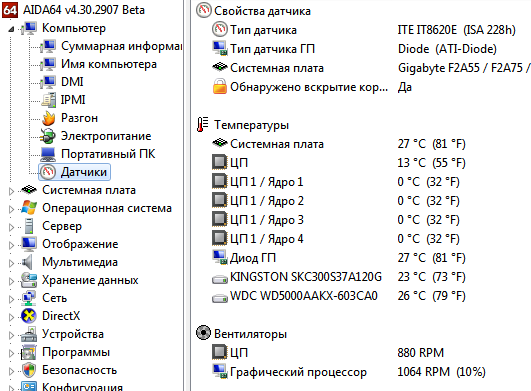Screen dimensions: 531x391
Task: Click the Хранение данных drives icon
Action: [29, 280]
